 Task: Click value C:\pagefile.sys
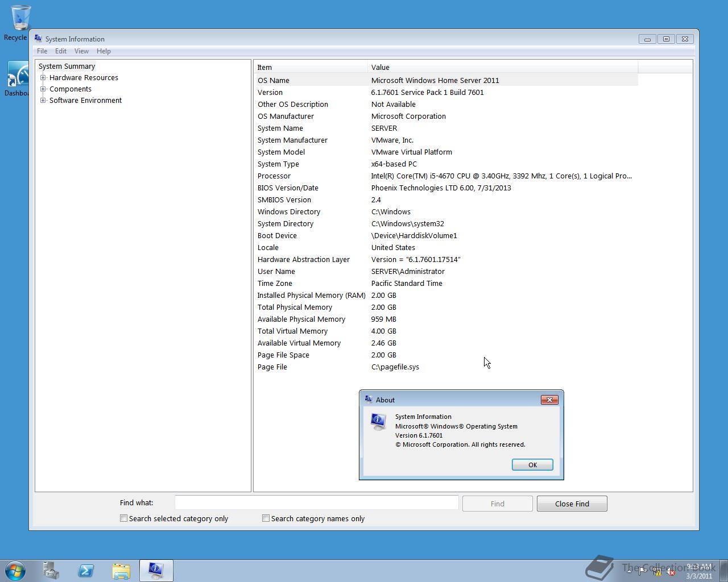[x=395, y=367]
